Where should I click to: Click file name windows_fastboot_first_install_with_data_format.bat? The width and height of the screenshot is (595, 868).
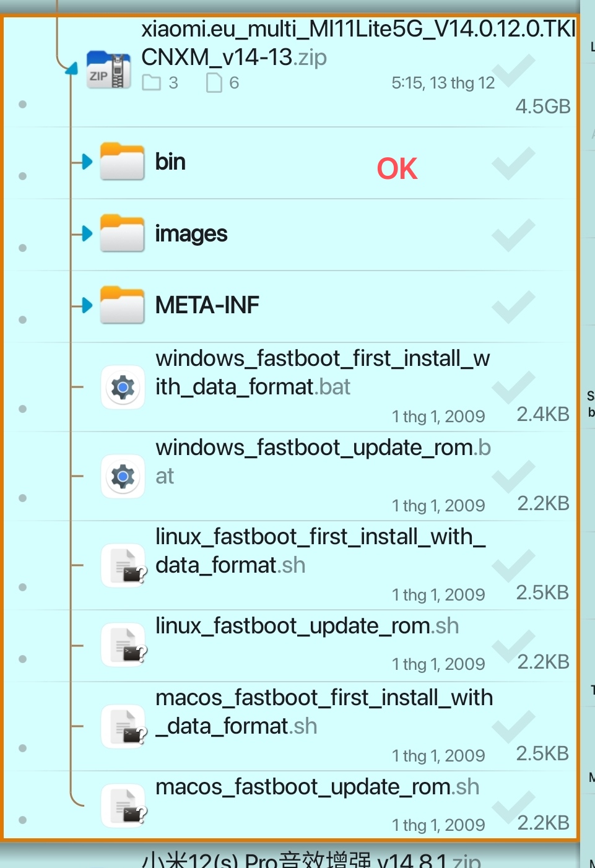pos(323,373)
